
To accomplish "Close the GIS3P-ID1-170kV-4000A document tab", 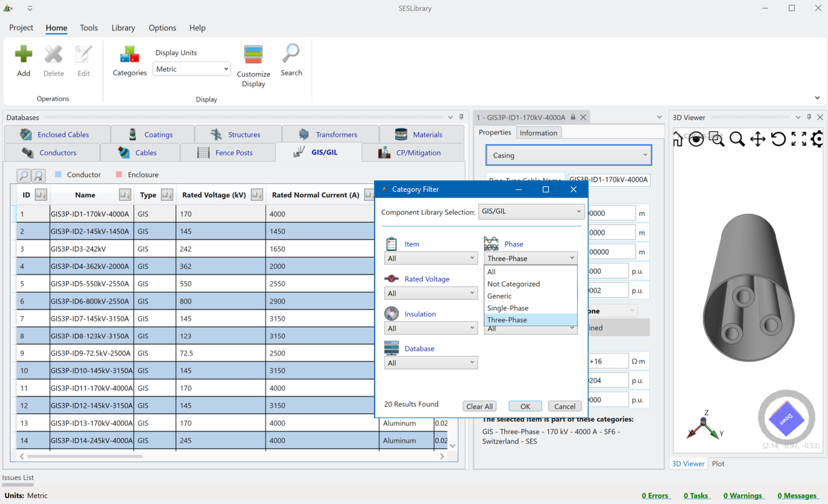I will click(x=583, y=117).
